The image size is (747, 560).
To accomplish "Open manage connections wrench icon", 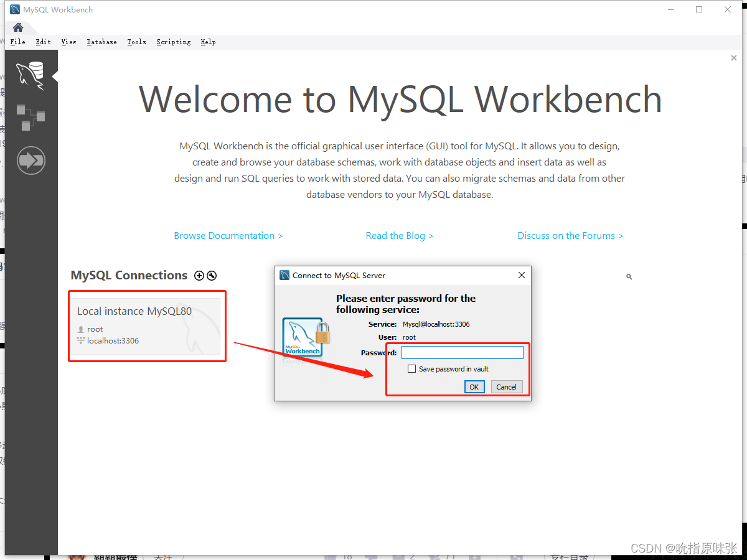I will (x=212, y=276).
